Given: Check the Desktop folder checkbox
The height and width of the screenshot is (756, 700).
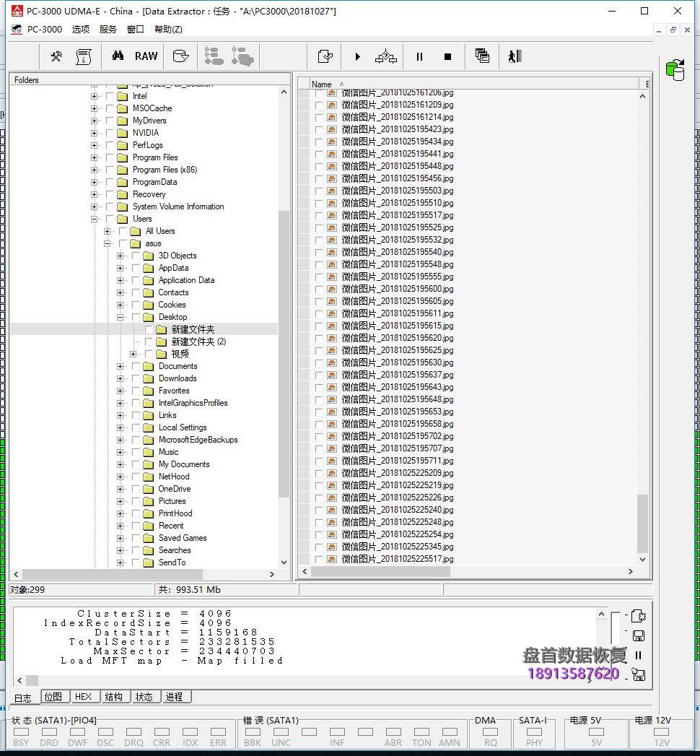Looking at the screenshot, I should pyautogui.click(x=136, y=317).
